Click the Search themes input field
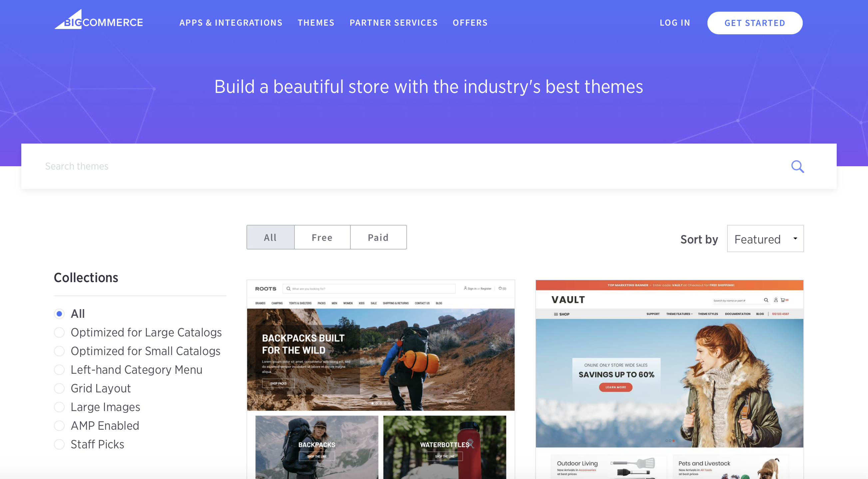The height and width of the screenshot is (479, 868). point(429,165)
